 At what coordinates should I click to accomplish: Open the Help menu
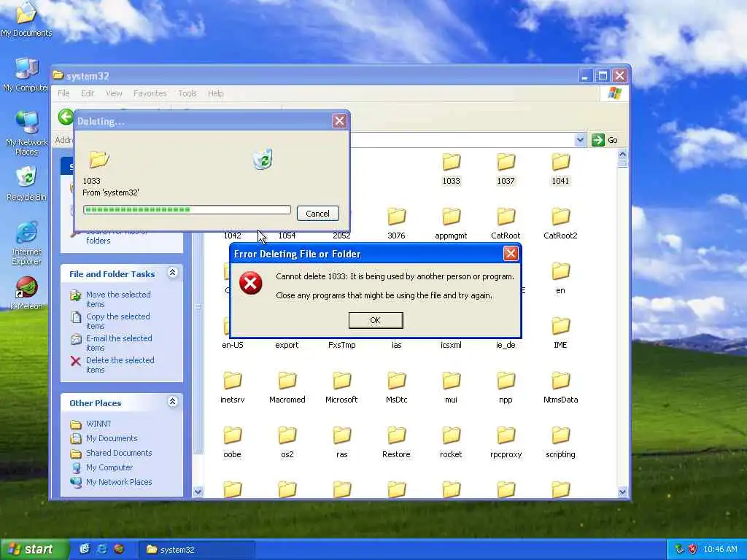point(215,93)
